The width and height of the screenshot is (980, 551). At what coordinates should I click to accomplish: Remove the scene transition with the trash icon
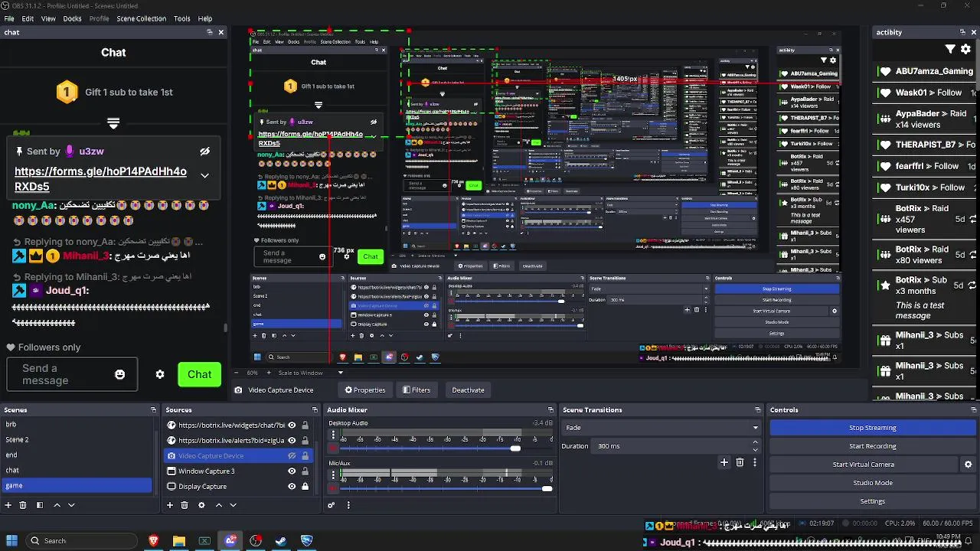click(x=740, y=462)
